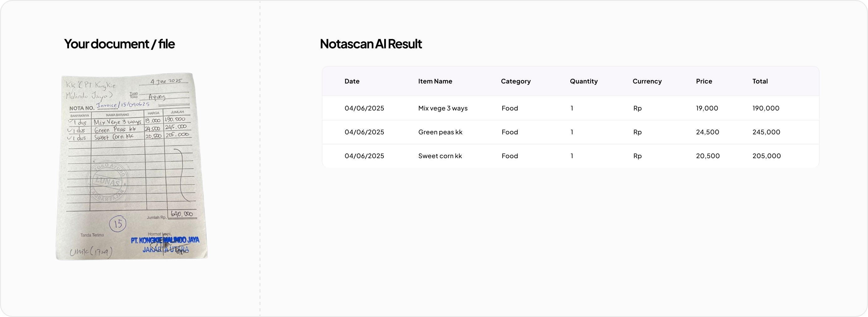Select the 24,500 price cell
This screenshot has width=868, height=317.
[x=707, y=132]
